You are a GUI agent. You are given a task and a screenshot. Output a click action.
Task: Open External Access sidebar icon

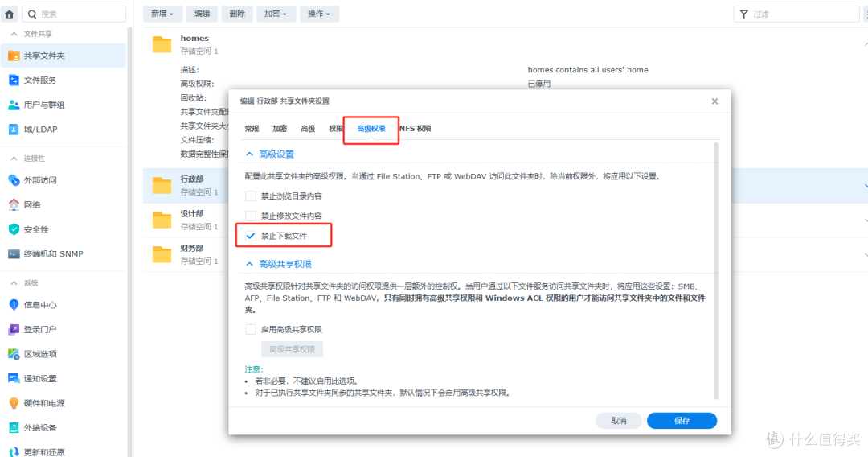tap(14, 180)
